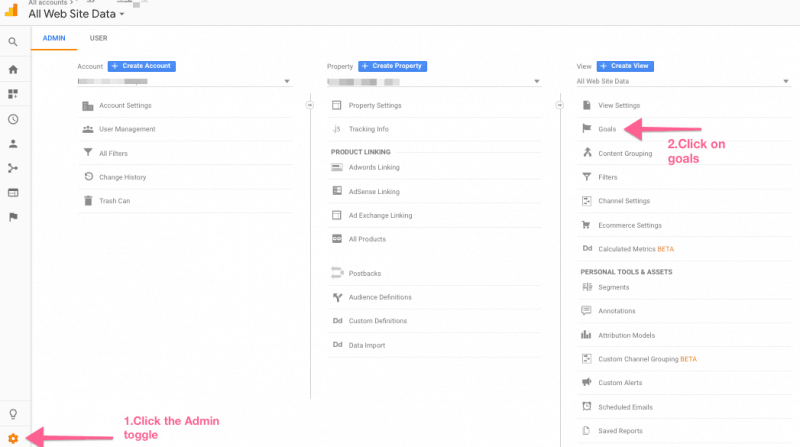Click the Google Analytics logo
This screenshot has height=447, width=800.
11,10
